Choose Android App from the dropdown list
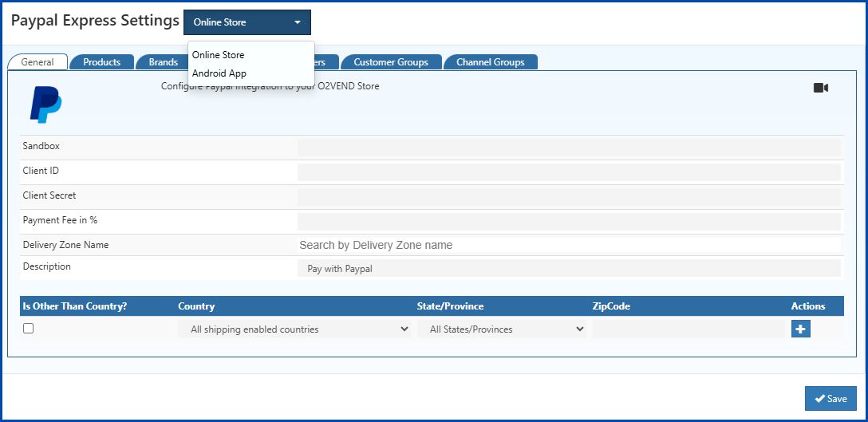This screenshot has height=422, width=868. (x=219, y=73)
